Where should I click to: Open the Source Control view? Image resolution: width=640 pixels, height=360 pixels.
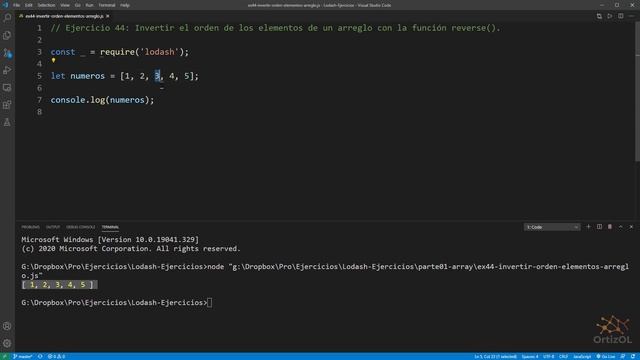point(7,53)
